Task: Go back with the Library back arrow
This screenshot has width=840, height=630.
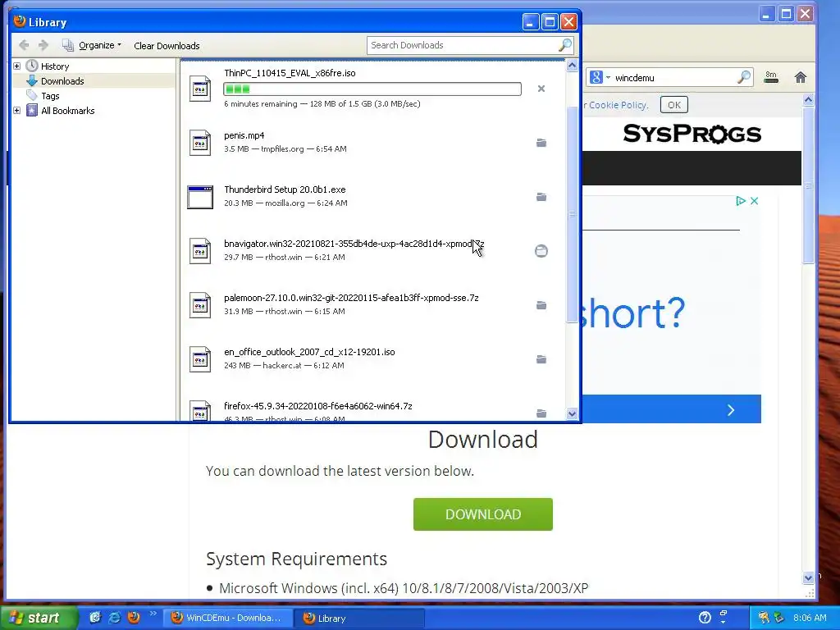Action: 24,46
